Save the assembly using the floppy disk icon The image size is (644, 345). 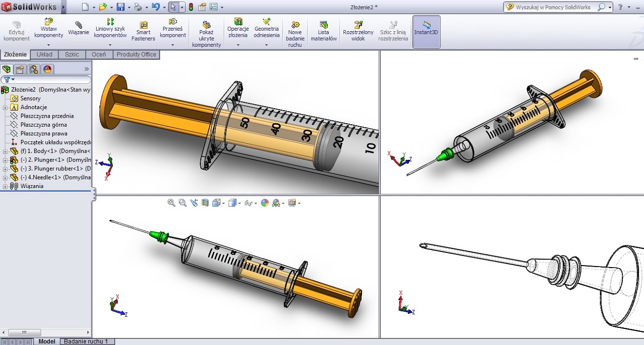click(120, 7)
